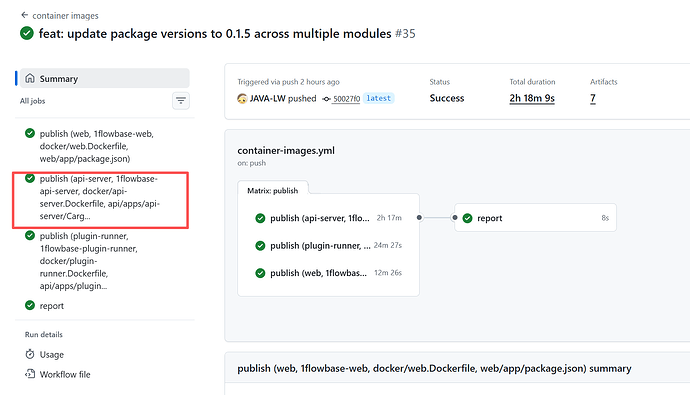Viewport: 690px width, 395px height.
Task: Open publish api-server job in matrix graph
Action: [328, 218]
